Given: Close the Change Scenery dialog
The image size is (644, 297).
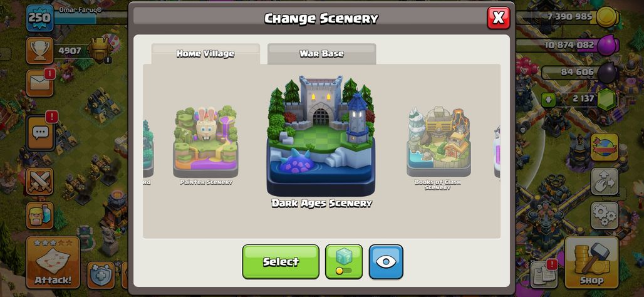Looking at the screenshot, I should point(498,18).
